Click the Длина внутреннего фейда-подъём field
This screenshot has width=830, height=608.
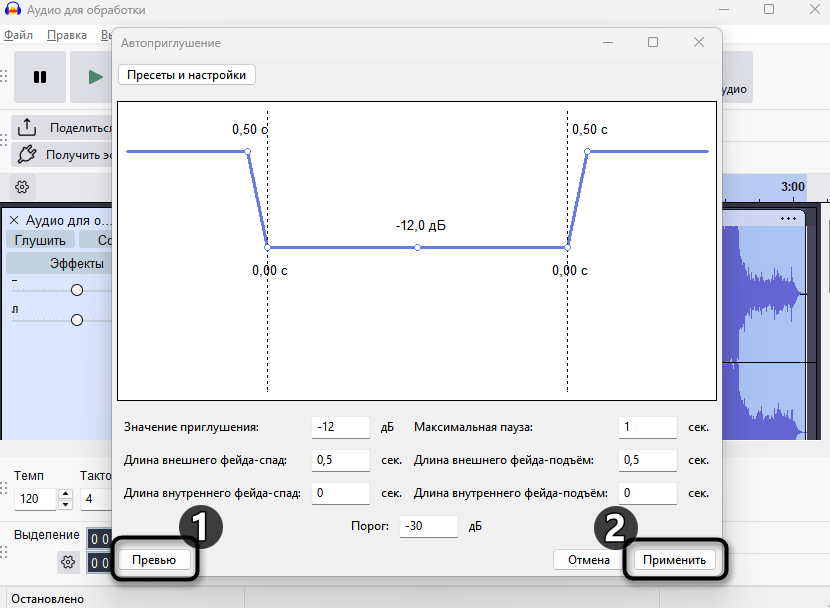click(647, 493)
